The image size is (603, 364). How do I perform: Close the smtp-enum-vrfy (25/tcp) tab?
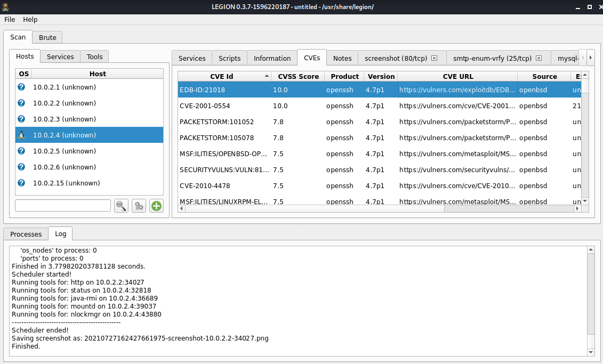click(x=539, y=58)
